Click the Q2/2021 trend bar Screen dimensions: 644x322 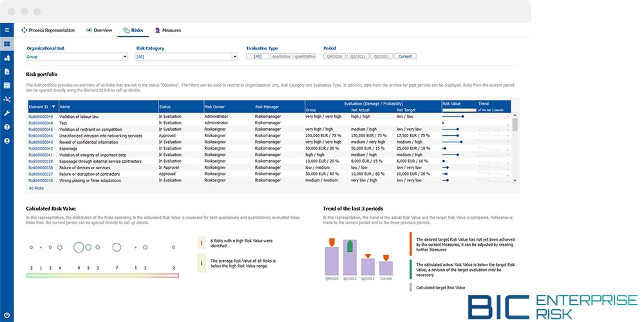click(368, 267)
